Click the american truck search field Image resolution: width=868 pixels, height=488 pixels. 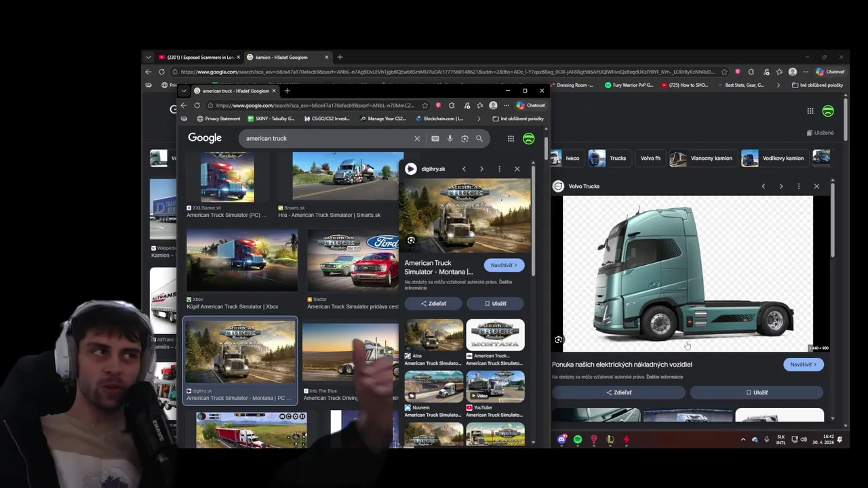tap(325, 138)
